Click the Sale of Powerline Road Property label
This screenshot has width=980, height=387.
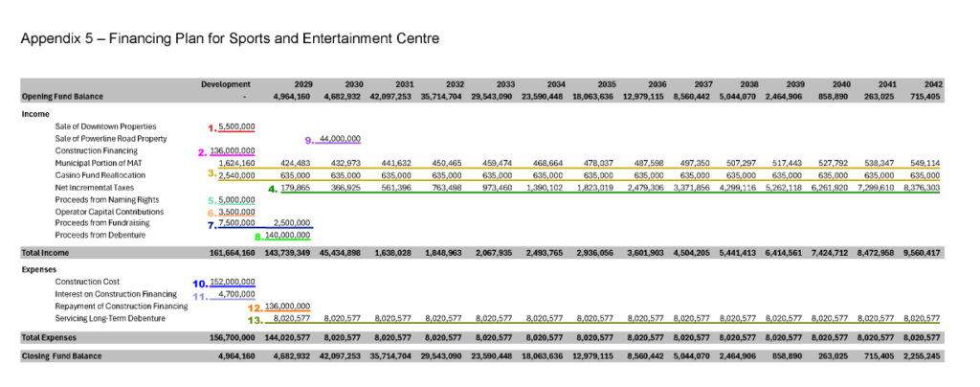(x=111, y=138)
